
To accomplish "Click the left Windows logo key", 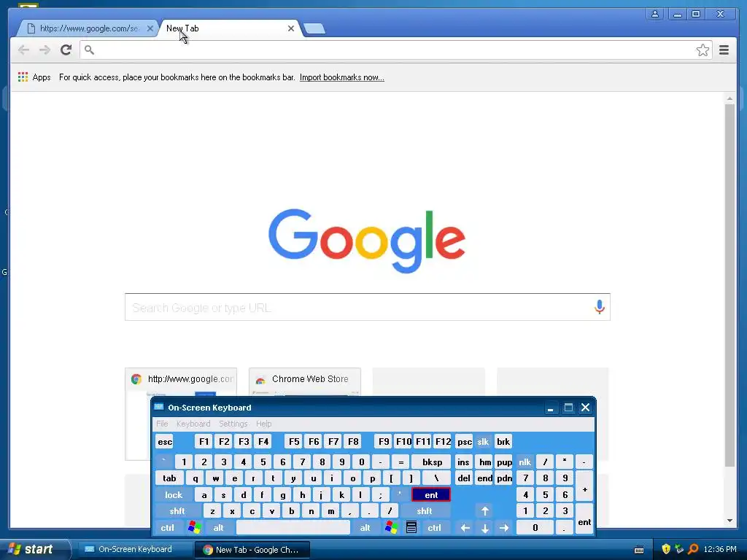I will click(194, 528).
